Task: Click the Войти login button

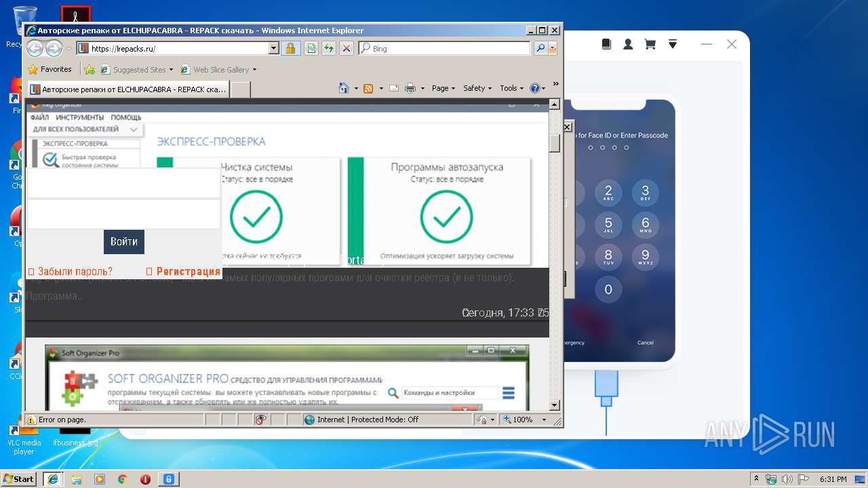Action: [124, 241]
